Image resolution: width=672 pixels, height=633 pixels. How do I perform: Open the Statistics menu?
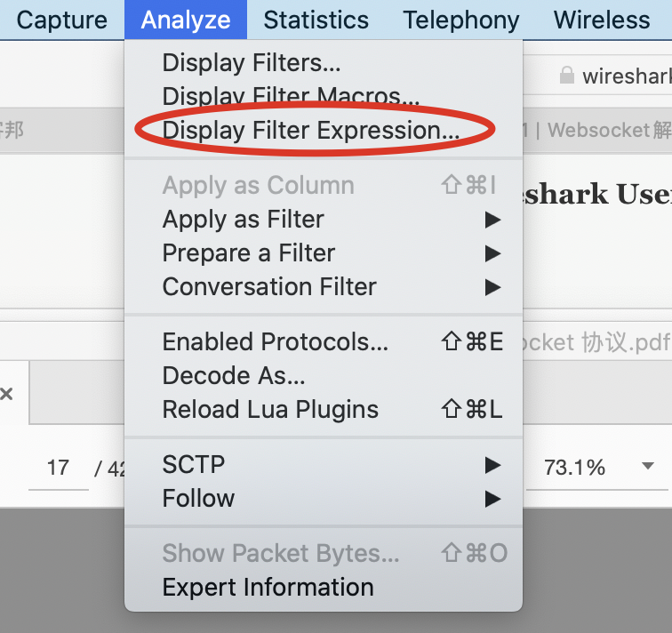pos(316,20)
